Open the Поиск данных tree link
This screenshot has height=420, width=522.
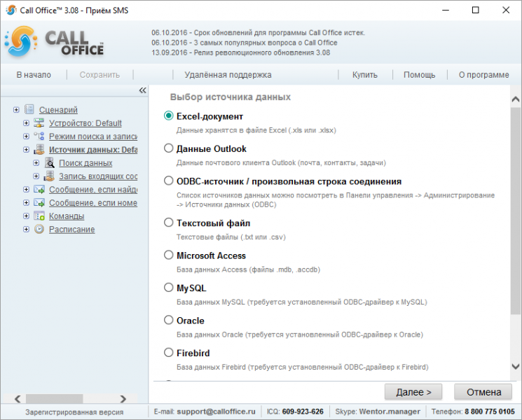pos(85,163)
